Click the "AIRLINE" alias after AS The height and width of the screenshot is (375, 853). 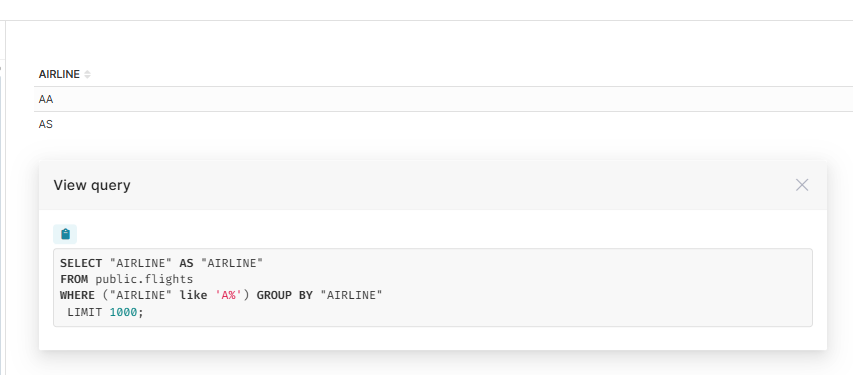point(232,263)
